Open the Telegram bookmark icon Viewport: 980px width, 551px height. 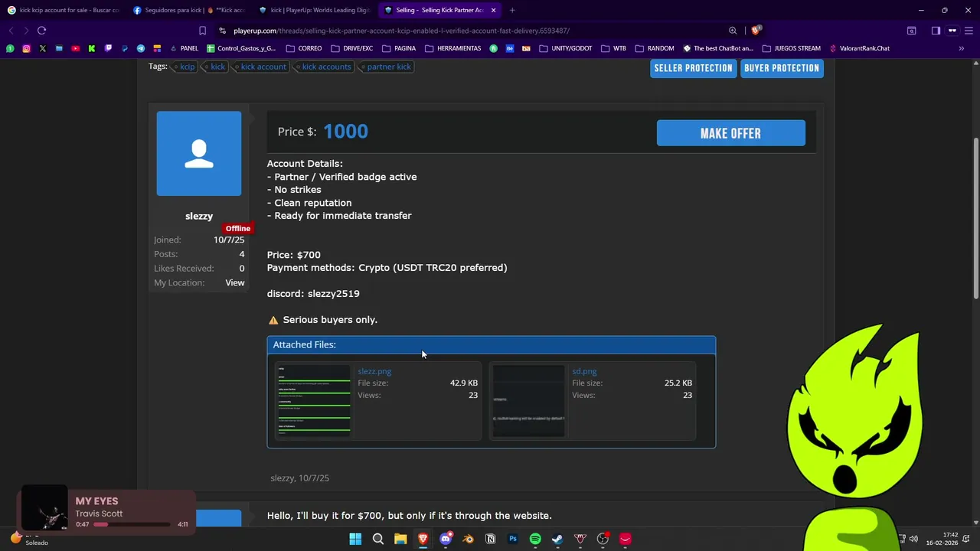coord(141,48)
